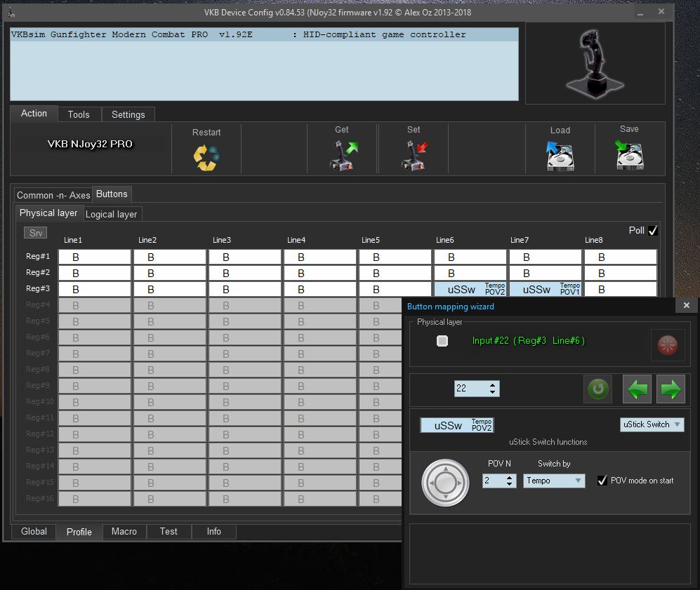Select Reg#1 Line3 button cell
Viewport: 700px width, 590px height.
click(244, 257)
